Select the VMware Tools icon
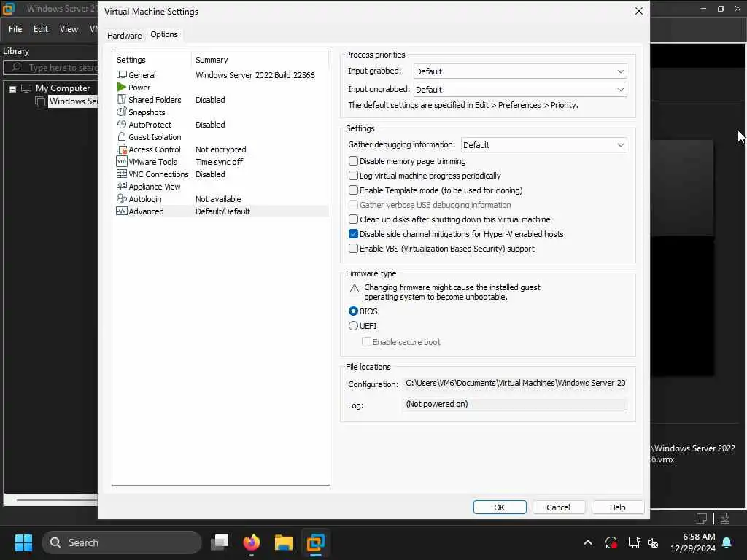Viewport: 747px width, 560px height. (122, 161)
